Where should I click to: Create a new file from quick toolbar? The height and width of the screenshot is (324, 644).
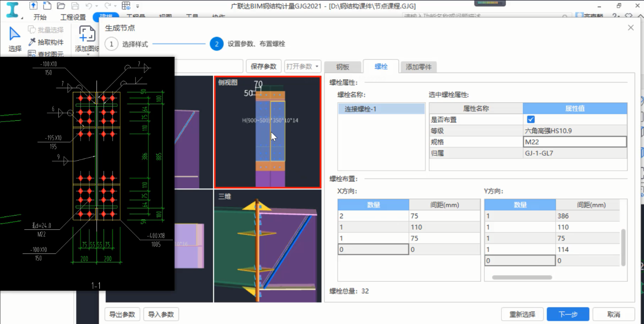(47, 6)
